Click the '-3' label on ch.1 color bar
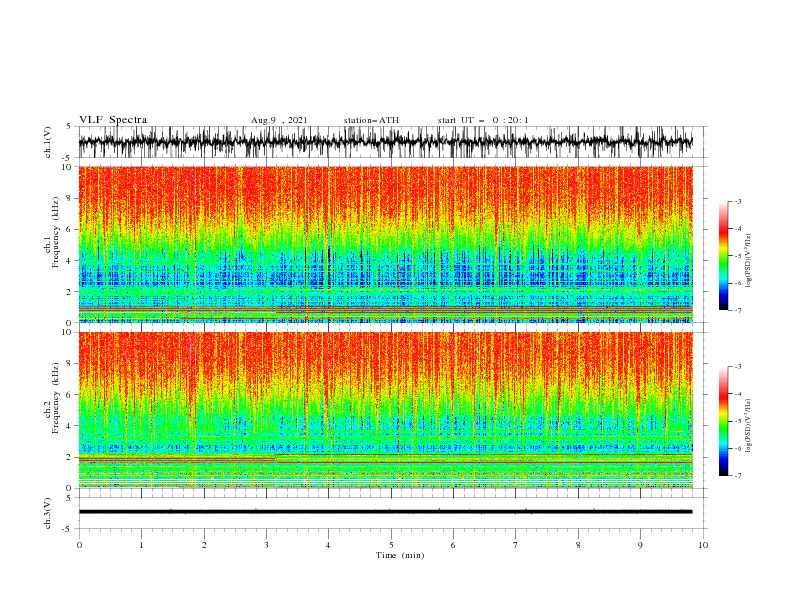The image size is (792, 612). point(737,201)
